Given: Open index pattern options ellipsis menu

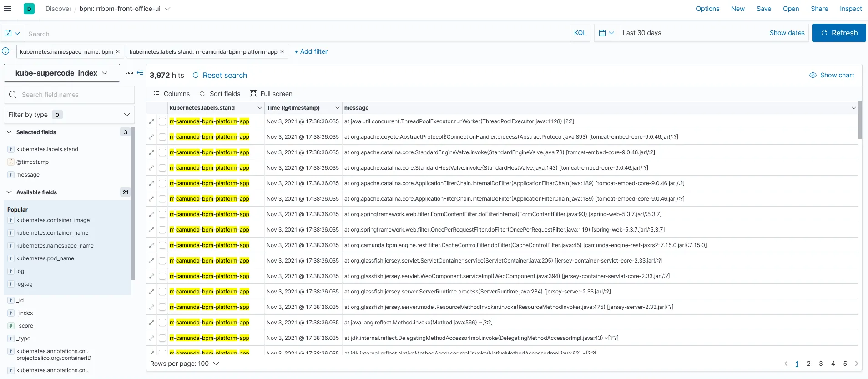Looking at the screenshot, I should point(129,73).
